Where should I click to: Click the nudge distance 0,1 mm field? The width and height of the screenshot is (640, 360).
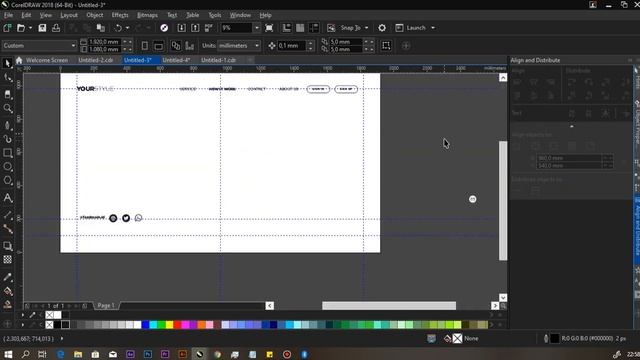pos(291,45)
